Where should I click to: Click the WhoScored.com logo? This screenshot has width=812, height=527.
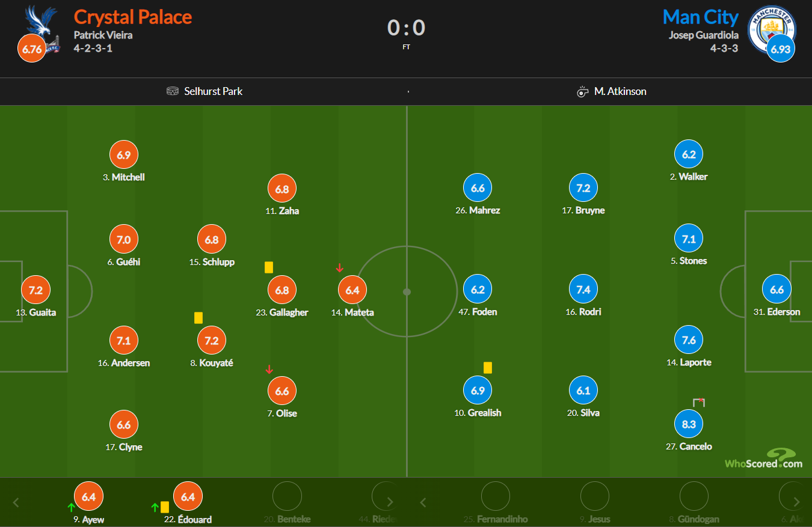click(x=763, y=458)
